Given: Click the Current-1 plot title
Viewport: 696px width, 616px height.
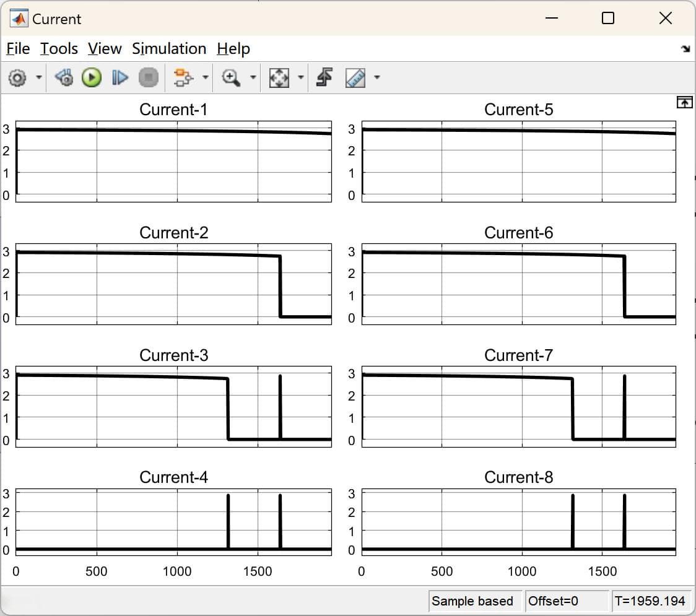Looking at the screenshot, I should coord(173,110).
